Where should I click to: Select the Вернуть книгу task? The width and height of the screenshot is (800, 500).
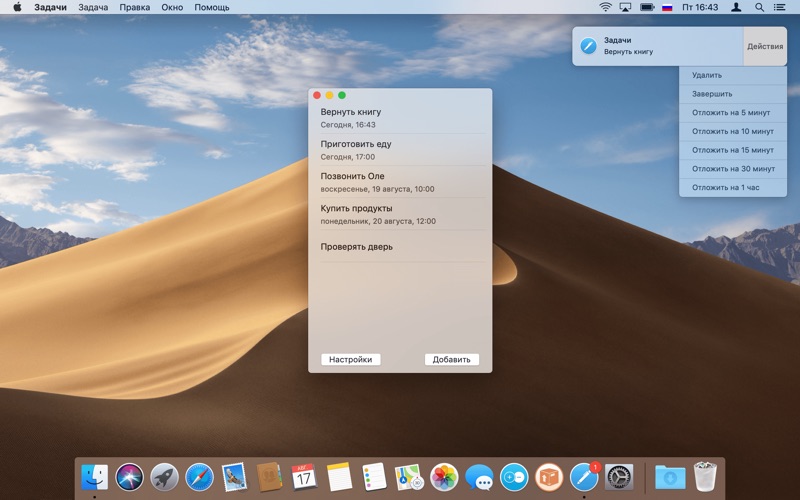[x=400, y=118]
